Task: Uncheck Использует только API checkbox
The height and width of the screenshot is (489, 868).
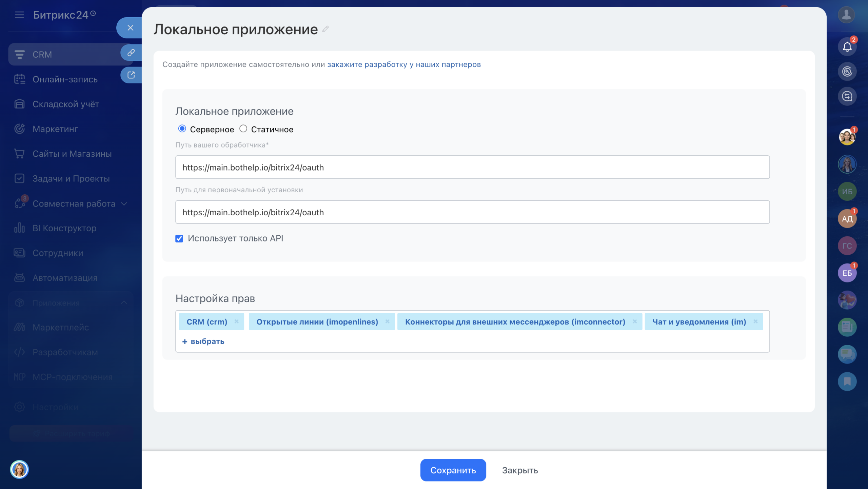Action: point(179,239)
